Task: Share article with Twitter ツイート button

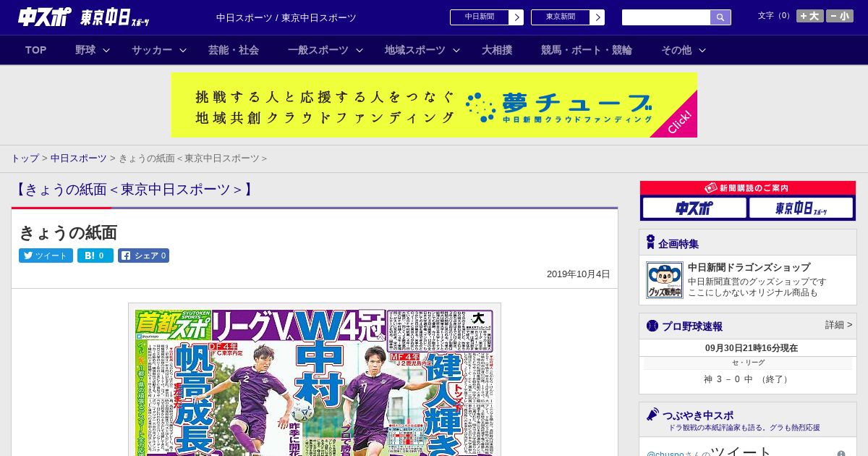Action: click(x=46, y=256)
